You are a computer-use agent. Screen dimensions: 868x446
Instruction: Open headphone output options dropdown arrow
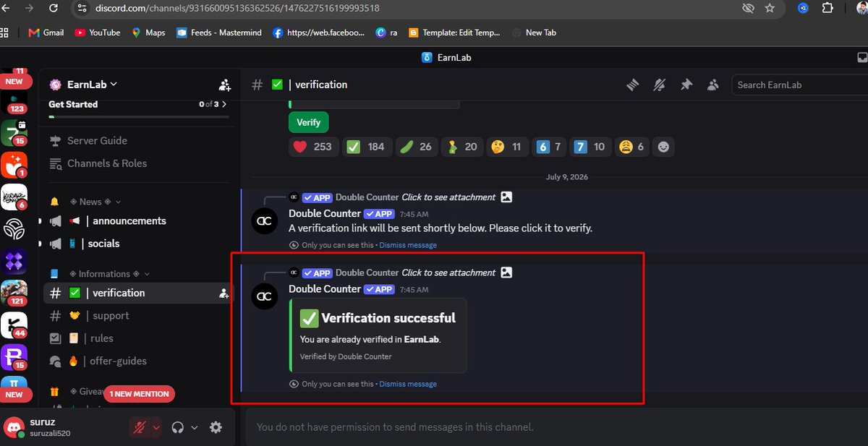(x=194, y=427)
